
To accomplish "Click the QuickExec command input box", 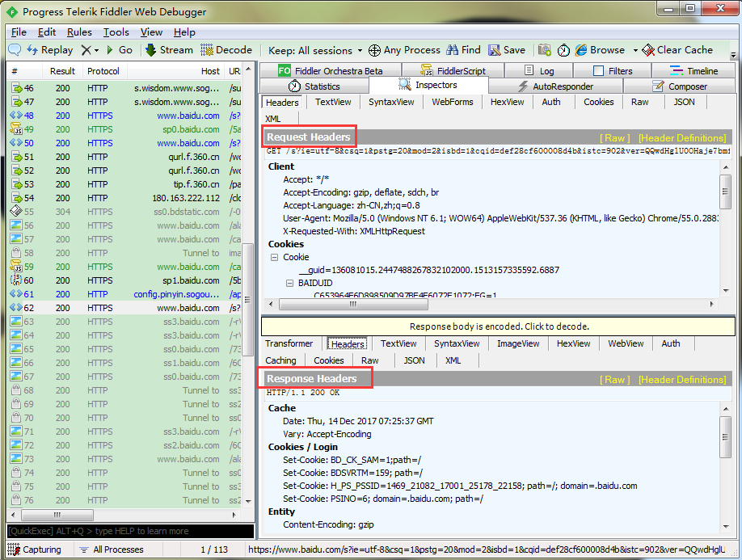I will coord(131,531).
